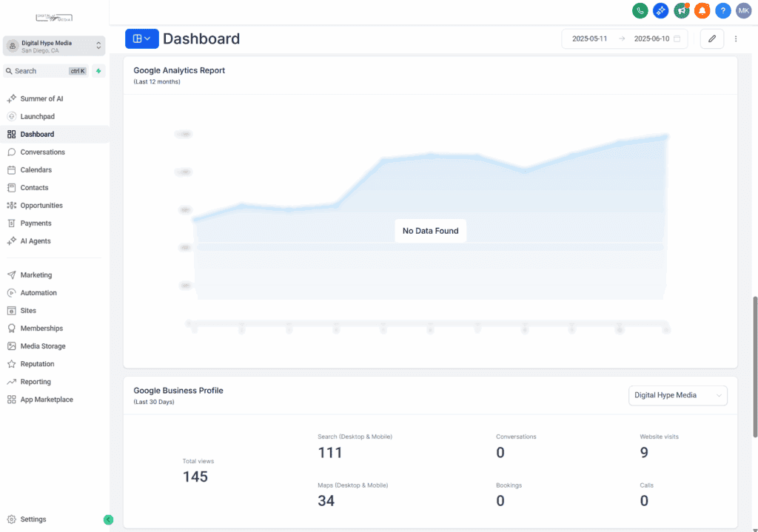Screen dimensions: 758x532
Task: Click the Media Storage image icon
Action: pyautogui.click(x=12, y=346)
